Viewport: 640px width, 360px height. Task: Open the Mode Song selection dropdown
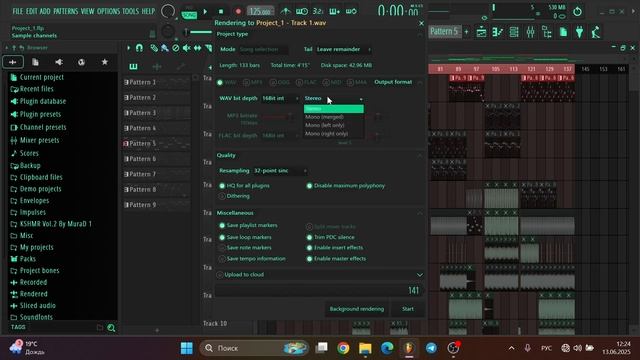point(263,49)
